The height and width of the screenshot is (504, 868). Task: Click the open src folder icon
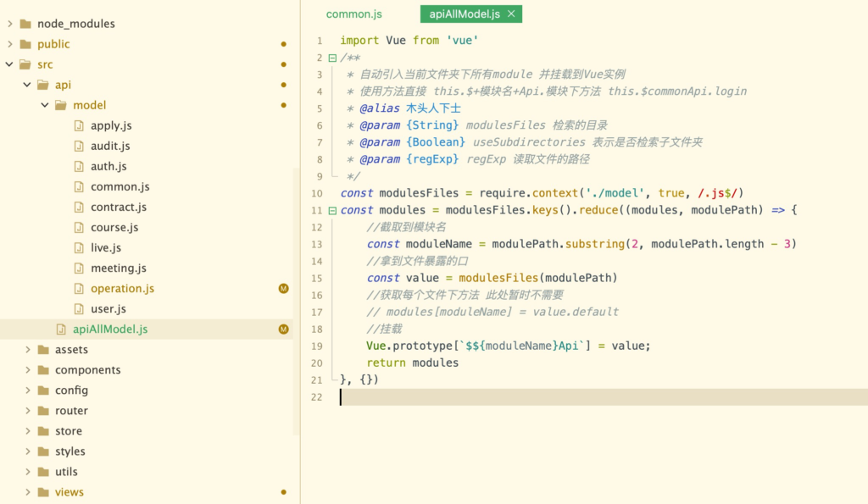pos(25,64)
